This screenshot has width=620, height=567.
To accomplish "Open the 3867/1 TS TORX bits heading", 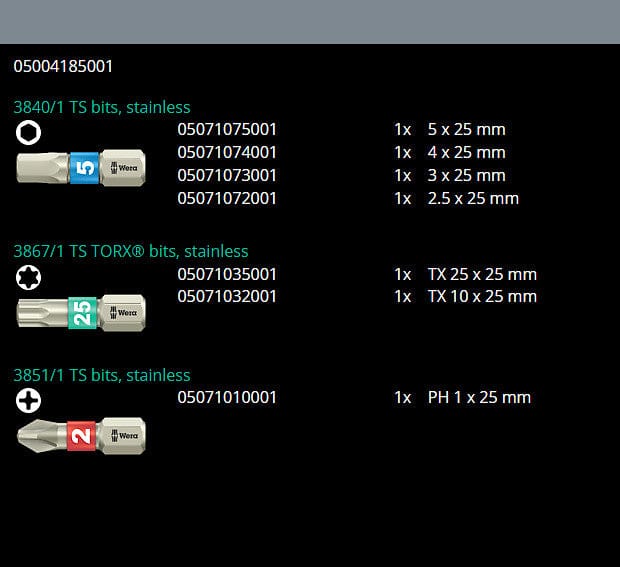I will (x=130, y=251).
